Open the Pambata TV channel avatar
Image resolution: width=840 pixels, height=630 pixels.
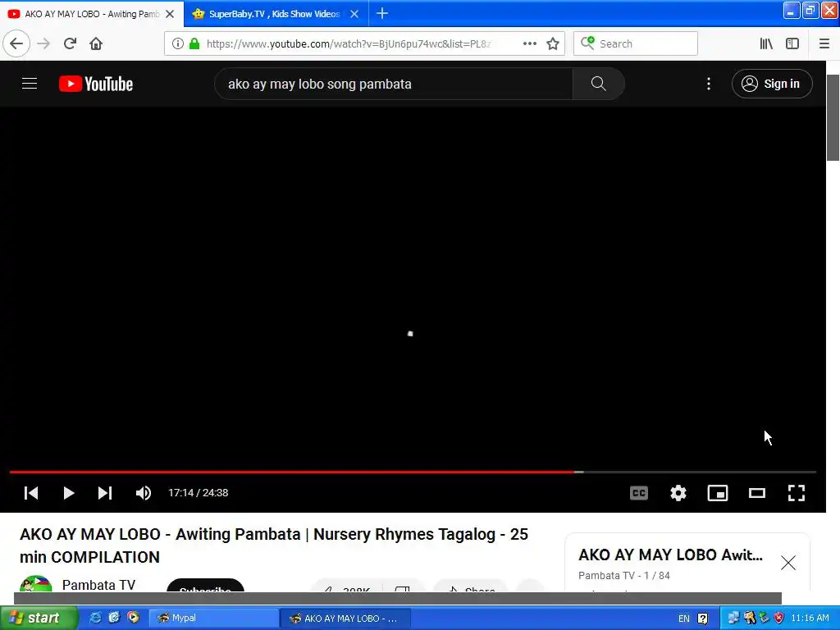click(x=36, y=583)
